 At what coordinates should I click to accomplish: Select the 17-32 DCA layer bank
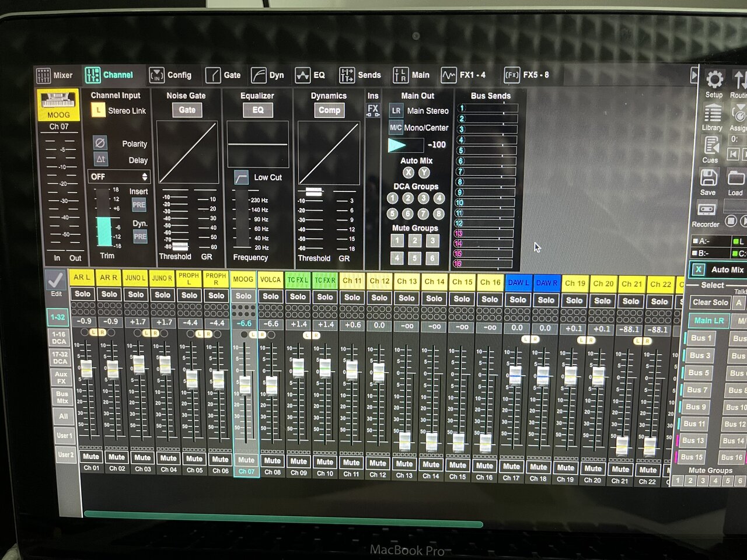[60, 358]
